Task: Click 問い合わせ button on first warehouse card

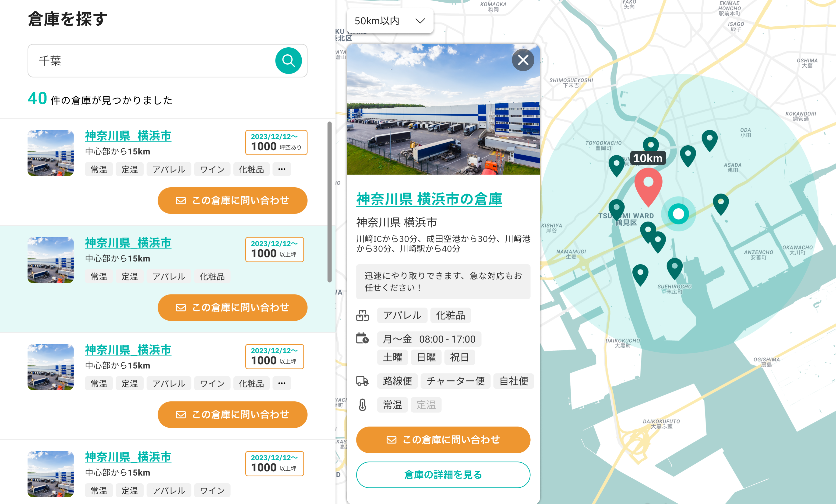Action: pyautogui.click(x=233, y=200)
